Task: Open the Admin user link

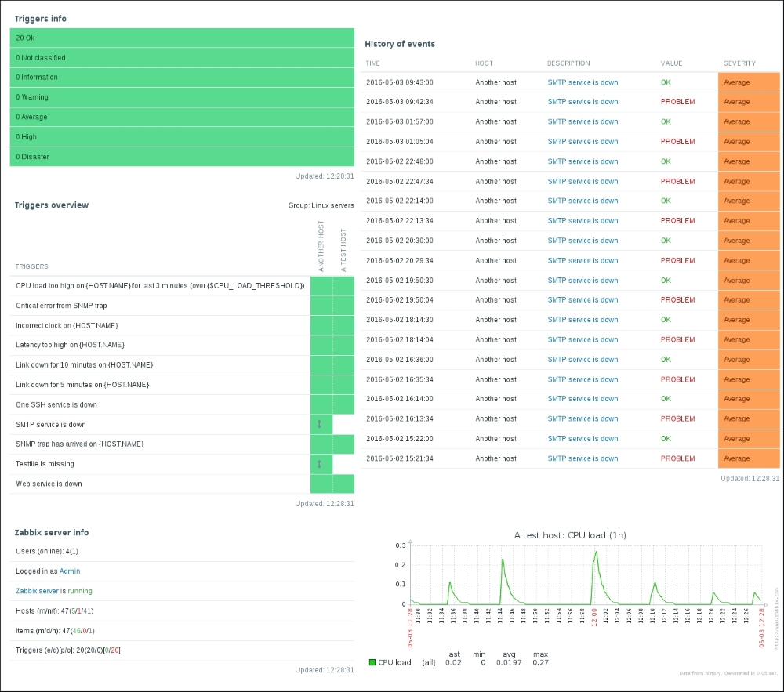Action: pos(70,571)
